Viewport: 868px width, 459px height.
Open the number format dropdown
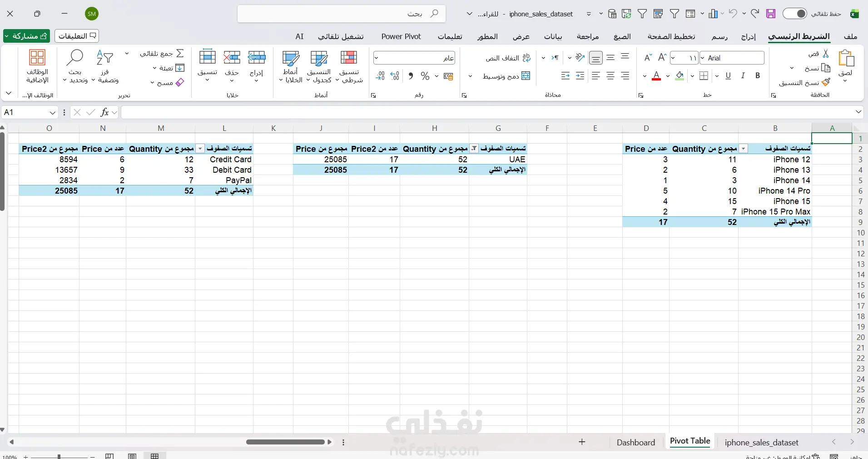click(x=376, y=58)
